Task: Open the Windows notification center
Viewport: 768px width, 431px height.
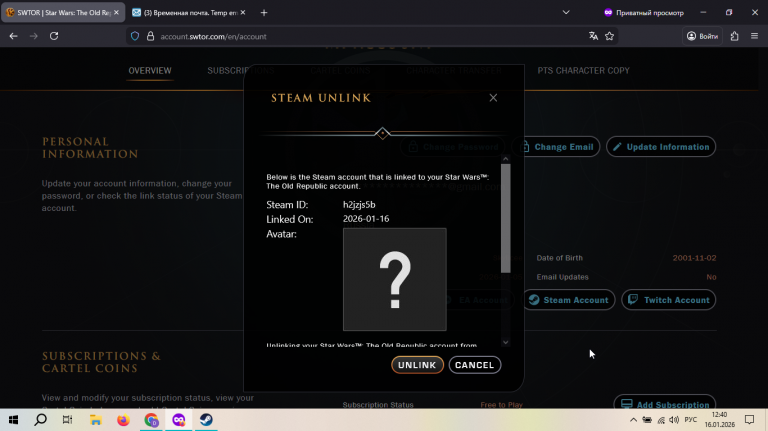Action: tap(749, 420)
